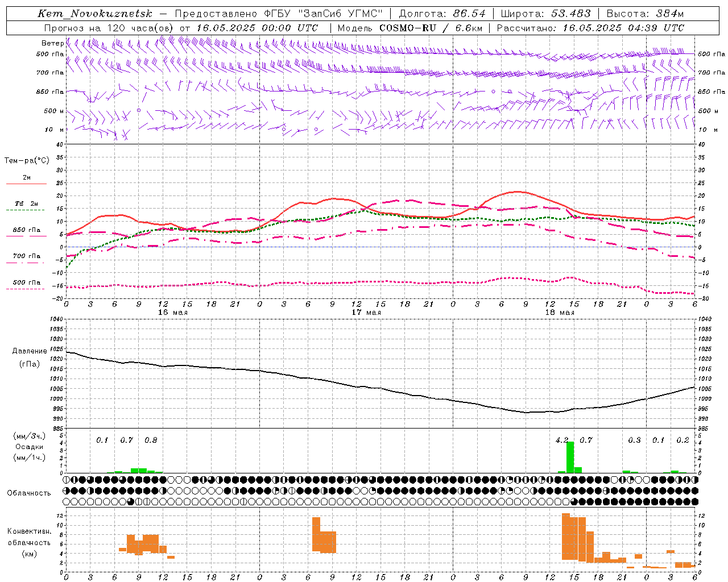This screenshot has height=582, width=728.
Task: Click the 0.2 precipitation amount
Action: tap(682, 440)
